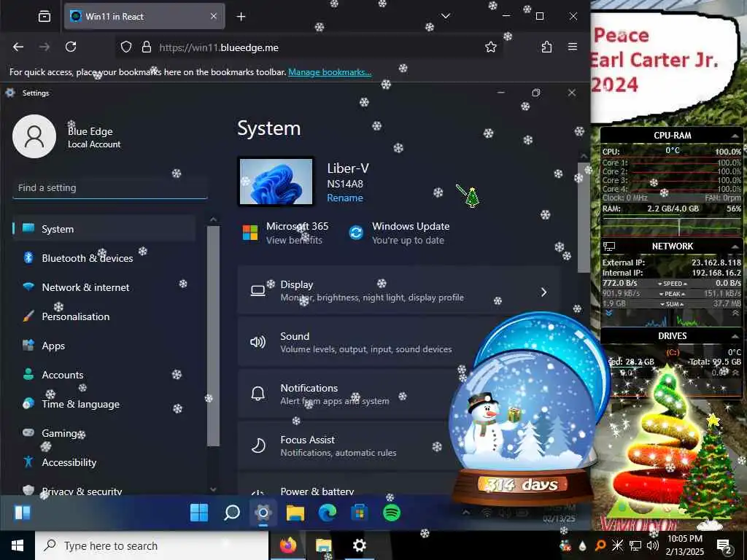Open Time & language settings

[104, 404]
